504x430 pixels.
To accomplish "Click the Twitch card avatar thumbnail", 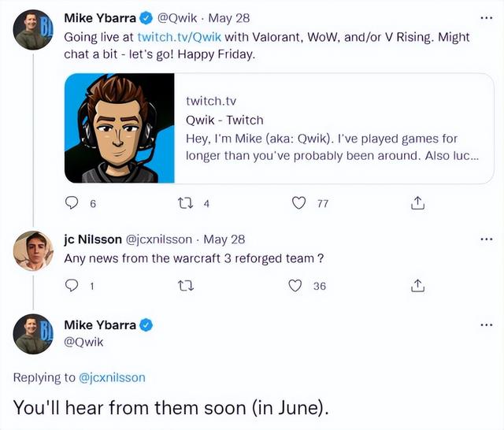I will click(x=118, y=128).
